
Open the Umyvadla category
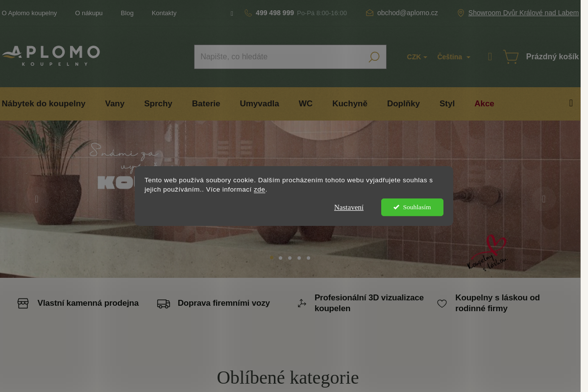point(259,104)
